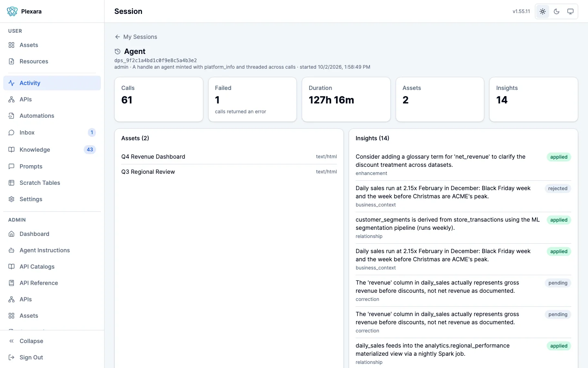Switch to system theme mode
Viewport: 588px width, 368px height.
pyautogui.click(x=570, y=11)
